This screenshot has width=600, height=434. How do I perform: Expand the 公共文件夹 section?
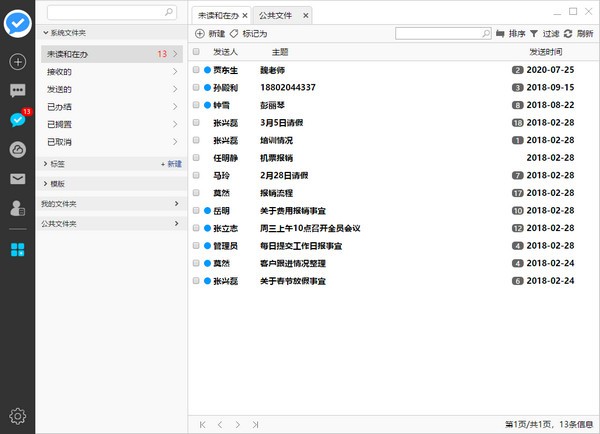[110, 224]
